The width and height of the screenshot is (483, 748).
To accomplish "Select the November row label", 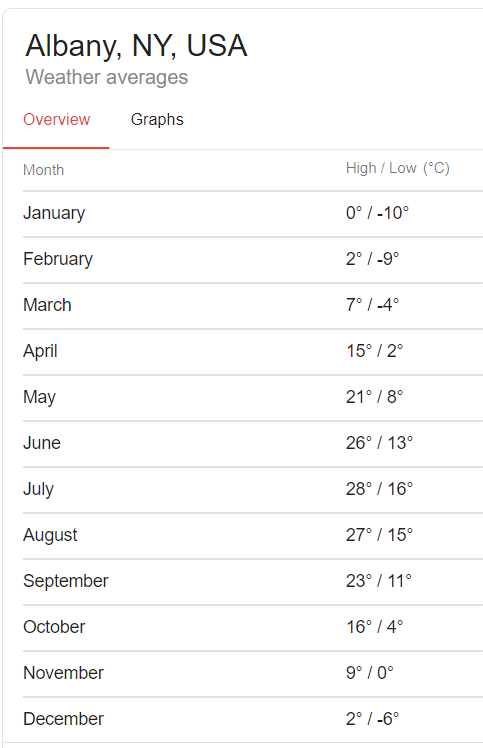I will (x=63, y=673).
